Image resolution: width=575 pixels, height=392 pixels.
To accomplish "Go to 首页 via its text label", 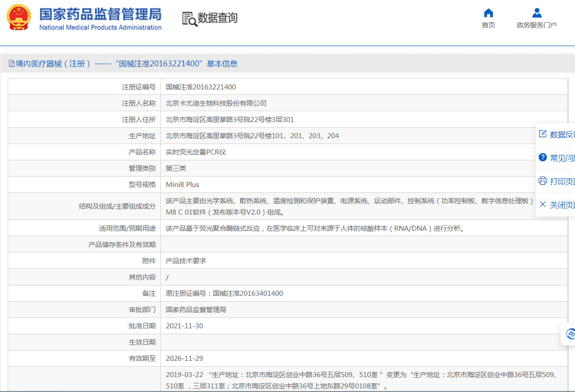I will tap(488, 25).
